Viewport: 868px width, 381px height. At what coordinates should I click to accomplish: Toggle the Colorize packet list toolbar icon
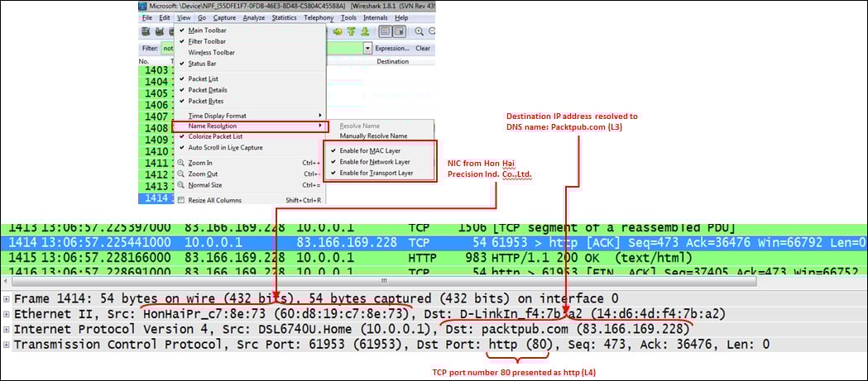(x=386, y=32)
